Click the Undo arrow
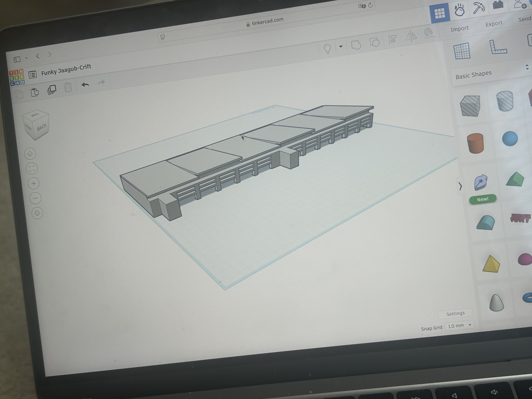Image resolution: width=532 pixels, height=399 pixels. 85,85
